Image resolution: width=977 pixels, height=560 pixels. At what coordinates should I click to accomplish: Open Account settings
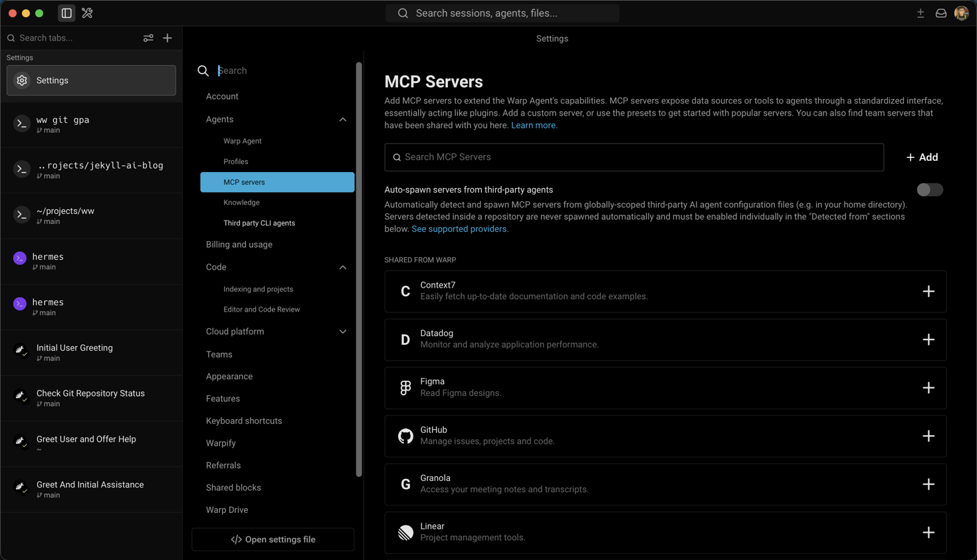tap(222, 96)
